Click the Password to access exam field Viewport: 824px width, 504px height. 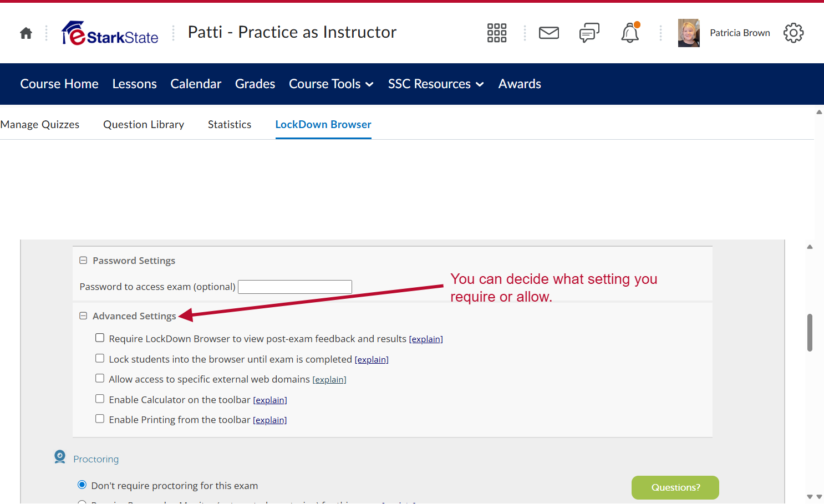coord(295,287)
